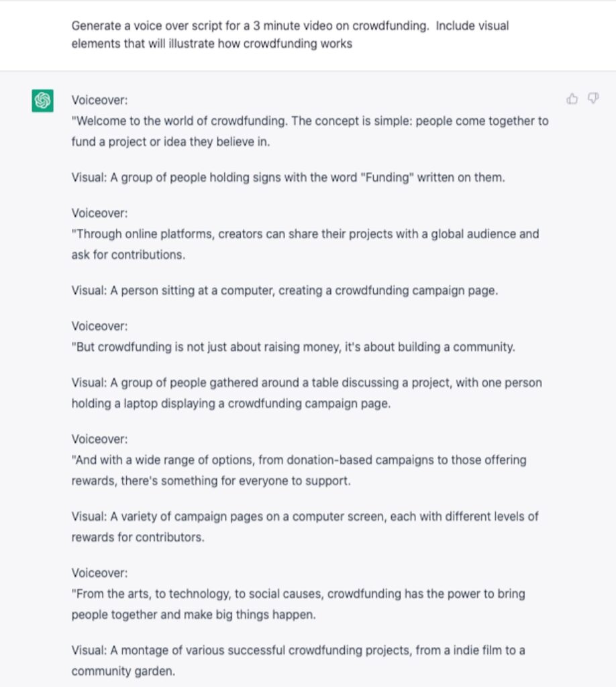Click the Visual line about a person at a computer

(x=285, y=291)
